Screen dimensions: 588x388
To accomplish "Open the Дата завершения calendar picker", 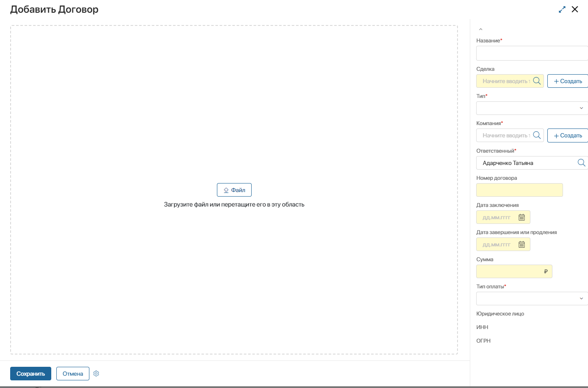I will pos(522,244).
